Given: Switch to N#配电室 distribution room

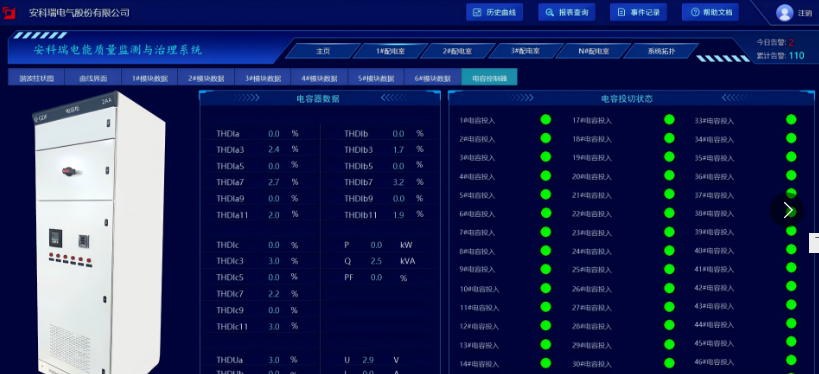Looking at the screenshot, I should [x=593, y=51].
